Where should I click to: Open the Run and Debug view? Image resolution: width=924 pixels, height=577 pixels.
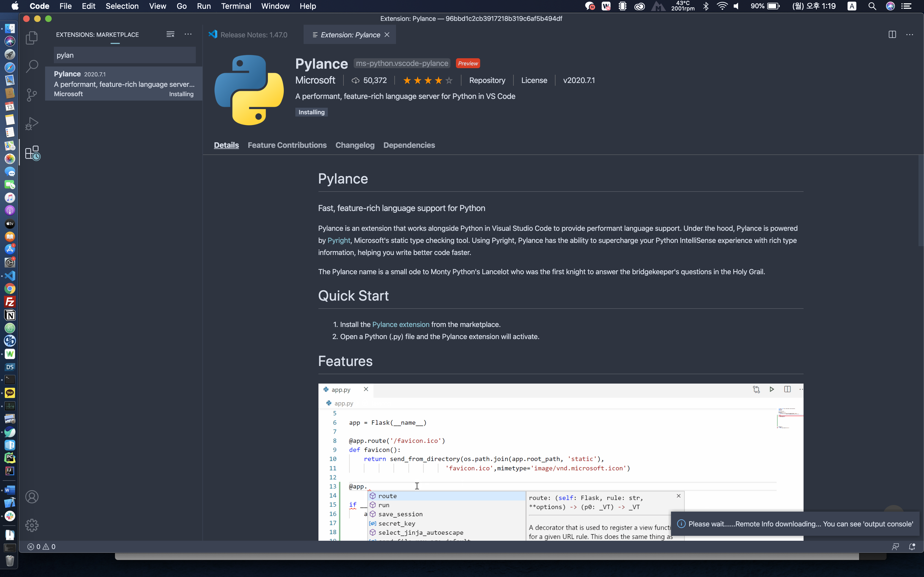32,123
